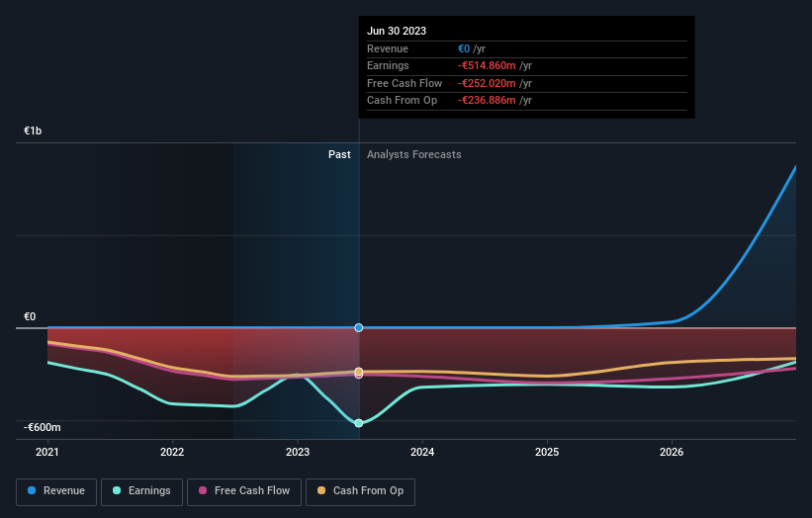Click the tooltip Revenue value €0
The width and height of the screenshot is (812, 518).
click(x=464, y=48)
